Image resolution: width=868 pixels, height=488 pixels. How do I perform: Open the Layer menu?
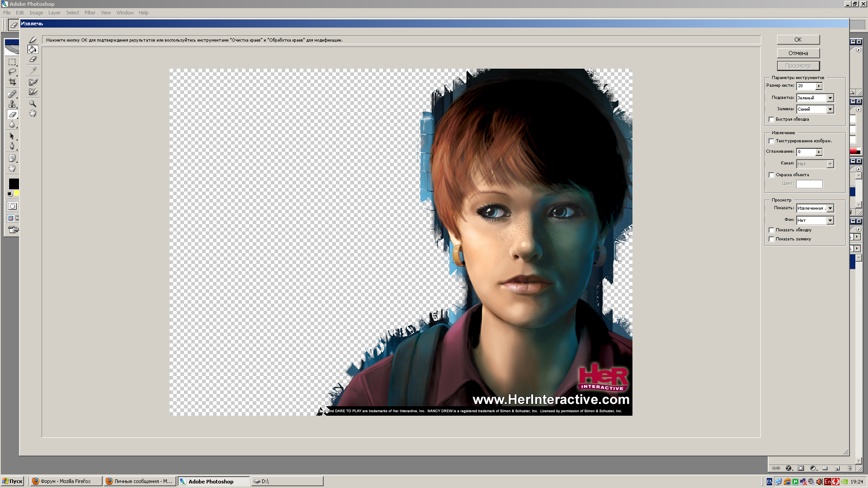[x=54, y=13]
